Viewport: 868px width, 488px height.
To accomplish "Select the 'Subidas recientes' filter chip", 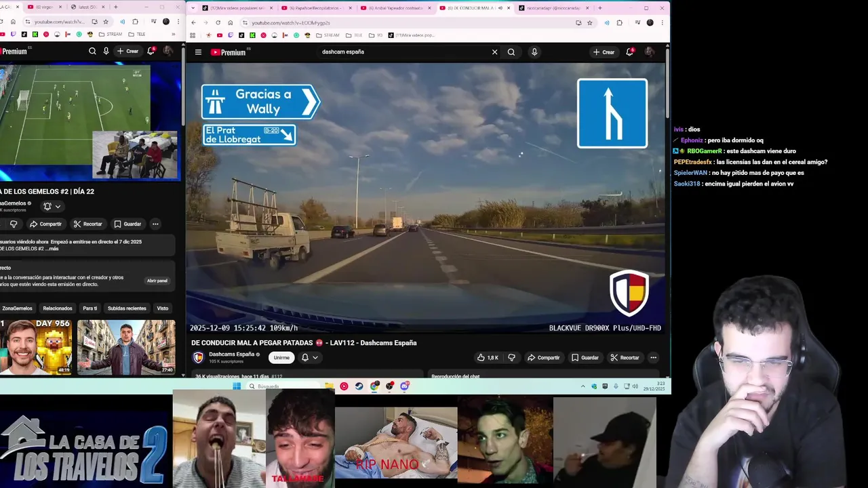I will (x=127, y=308).
